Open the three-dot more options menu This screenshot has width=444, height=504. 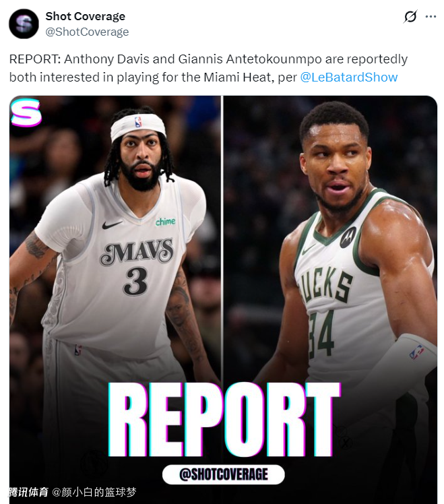(431, 16)
